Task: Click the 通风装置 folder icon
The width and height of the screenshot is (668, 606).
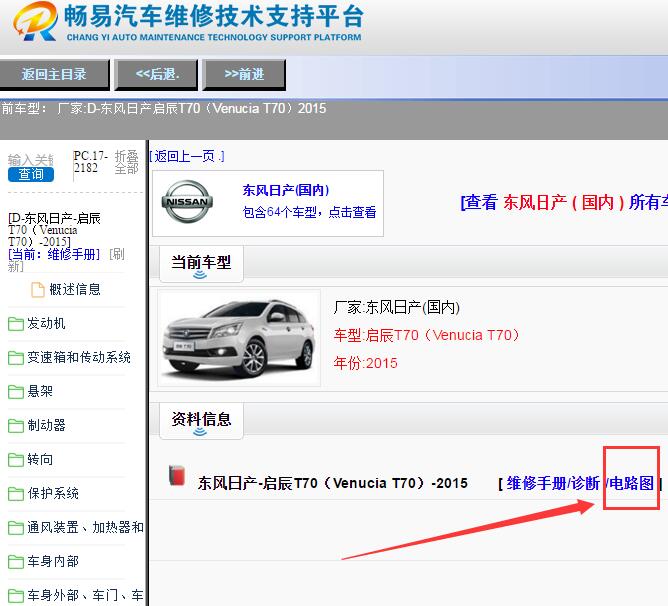Action: [16, 528]
